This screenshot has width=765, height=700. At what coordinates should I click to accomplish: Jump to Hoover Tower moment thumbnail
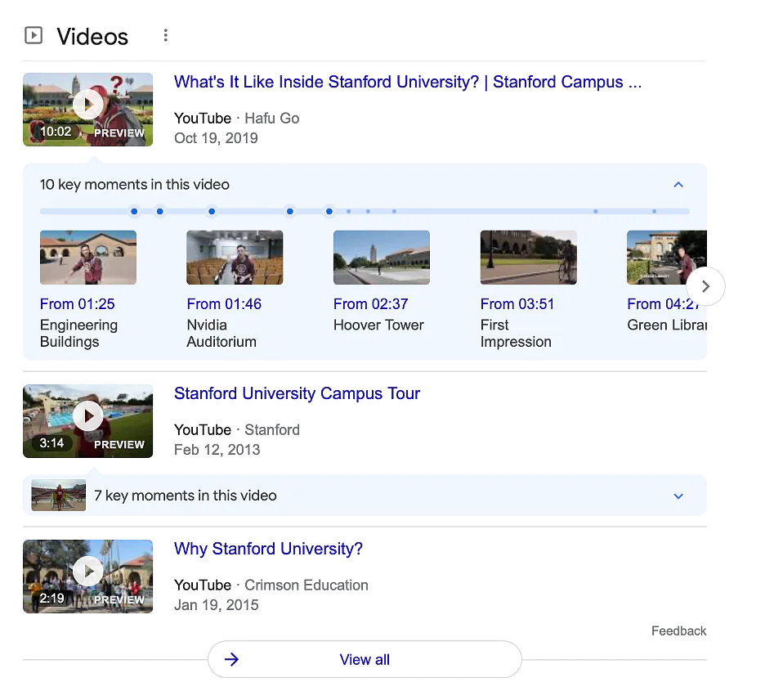(382, 258)
